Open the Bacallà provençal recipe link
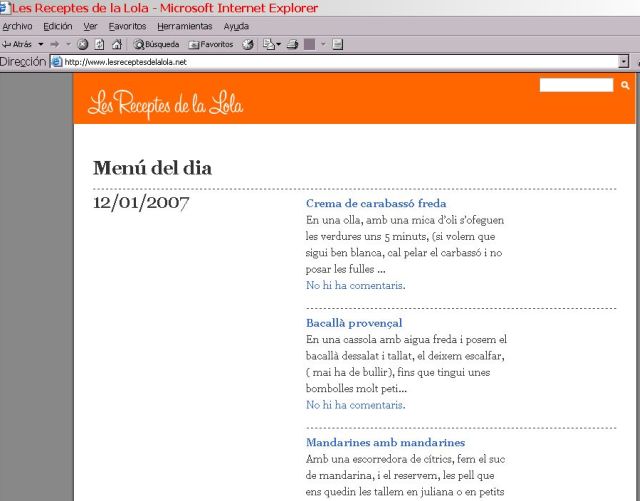The image size is (640, 501). 354,323
